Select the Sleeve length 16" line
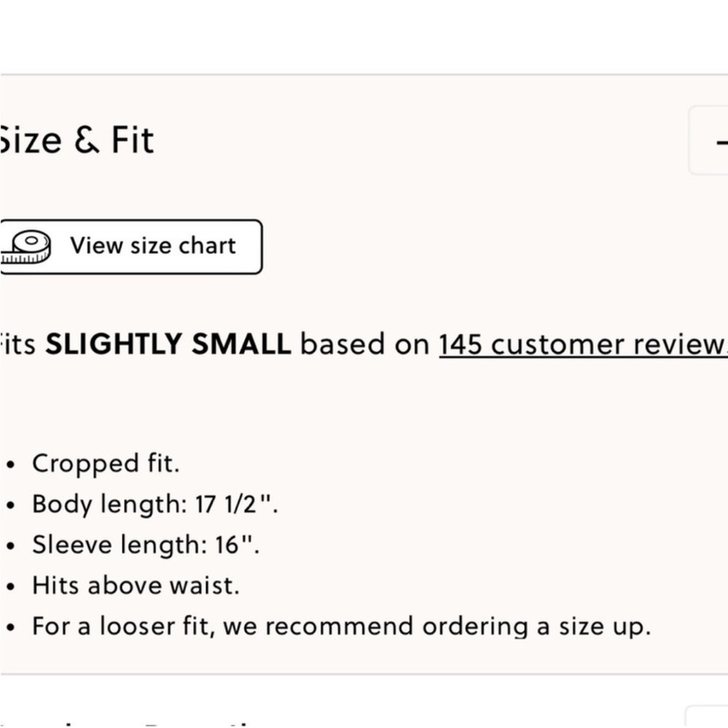Image resolution: width=728 pixels, height=728 pixels. point(146,545)
